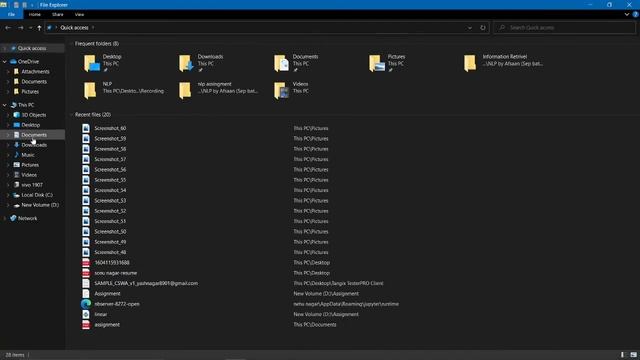640x360 pixels.
Task: Select the Pictures frequent folder icon
Action: pyautogui.click(x=377, y=63)
